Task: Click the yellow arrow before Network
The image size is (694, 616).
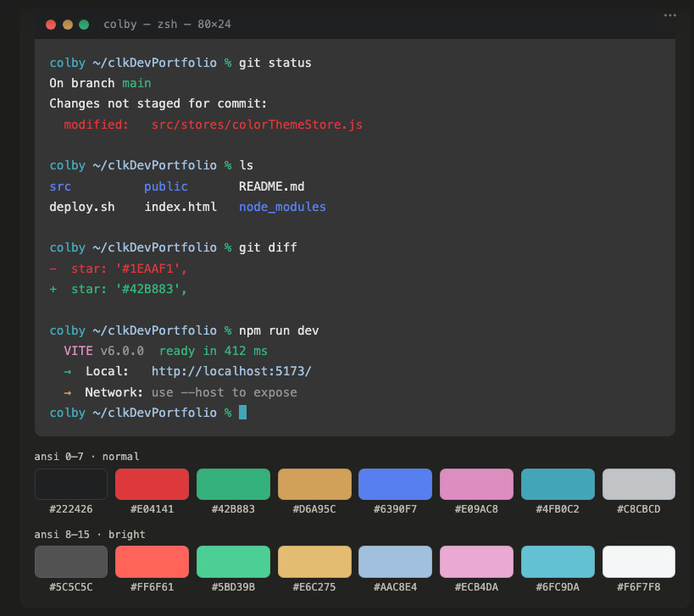Action: coord(68,392)
